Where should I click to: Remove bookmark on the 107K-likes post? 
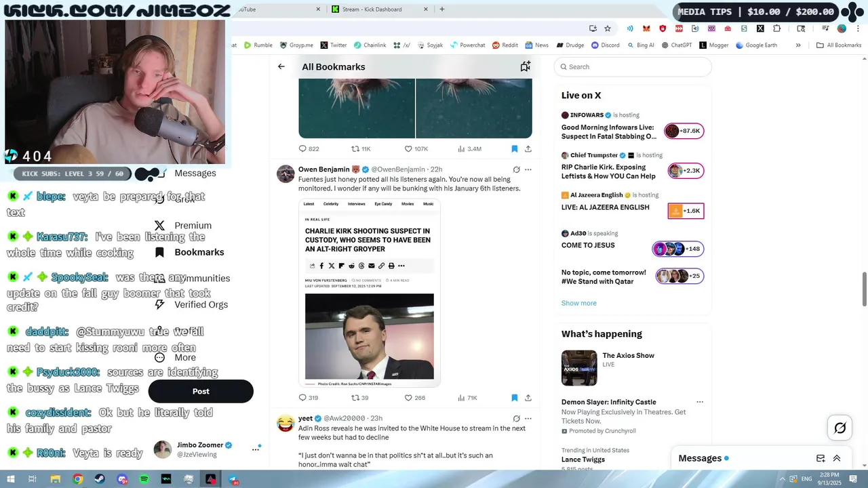pyautogui.click(x=515, y=148)
